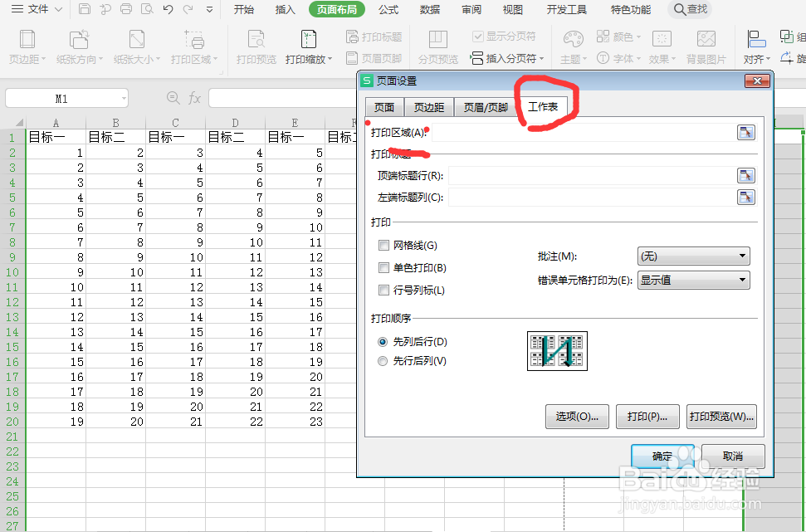Switch to 审阅 ribbon tab
This screenshot has height=532, width=806.
tap(471, 9)
